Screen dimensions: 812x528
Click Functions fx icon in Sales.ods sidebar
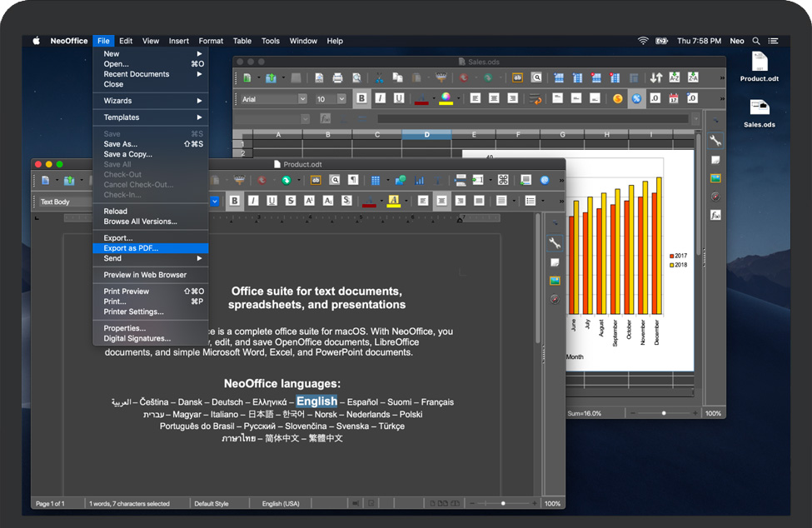[x=715, y=215]
